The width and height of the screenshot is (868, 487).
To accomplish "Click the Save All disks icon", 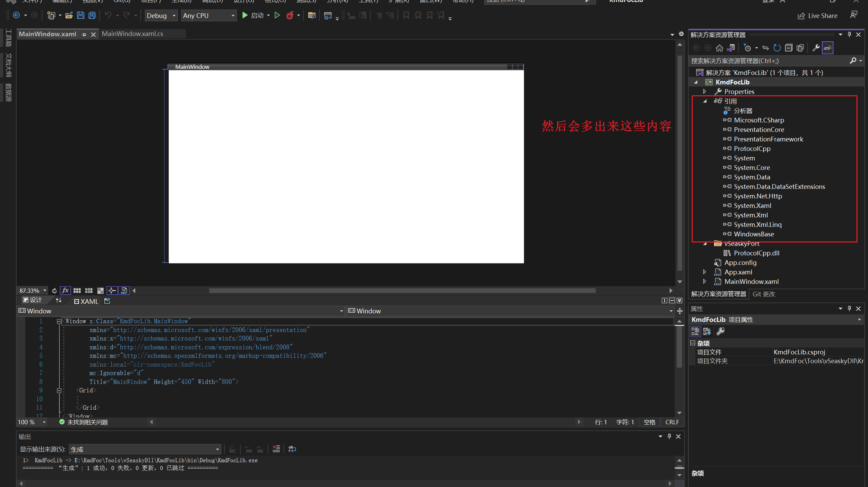I will pos(92,15).
